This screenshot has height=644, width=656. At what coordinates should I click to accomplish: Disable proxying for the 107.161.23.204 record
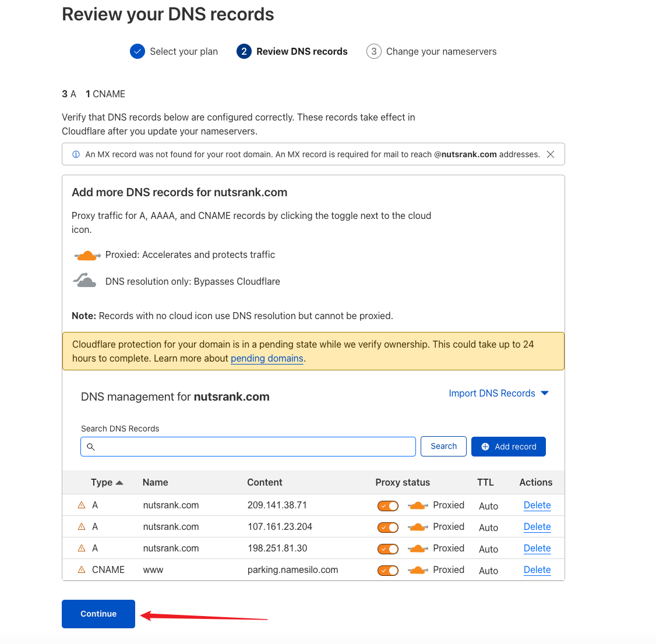(387, 527)
